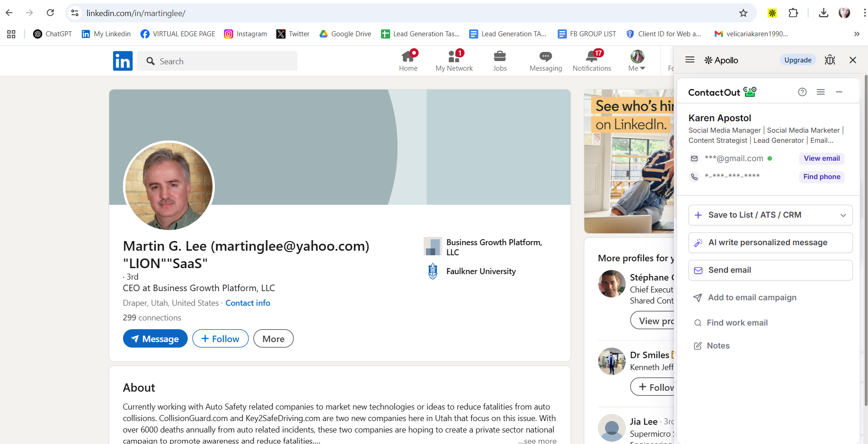Click the Send email button
The image size is (868, 444).
770,270
